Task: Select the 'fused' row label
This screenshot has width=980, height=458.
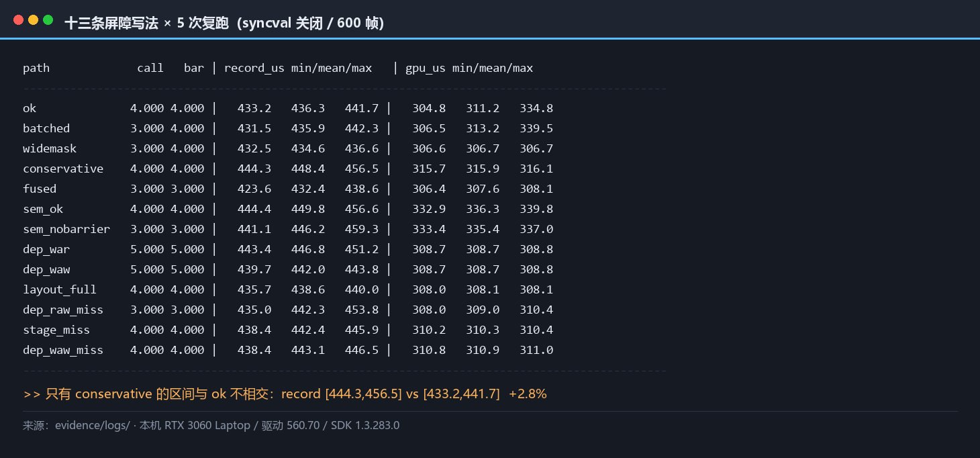Action: (40, 189)
